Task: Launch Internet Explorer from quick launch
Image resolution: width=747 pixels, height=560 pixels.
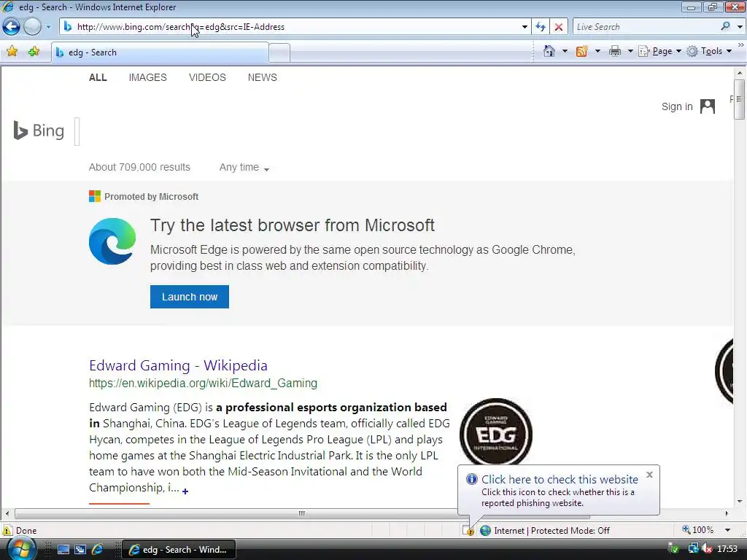Action: [x=97, y=550]
